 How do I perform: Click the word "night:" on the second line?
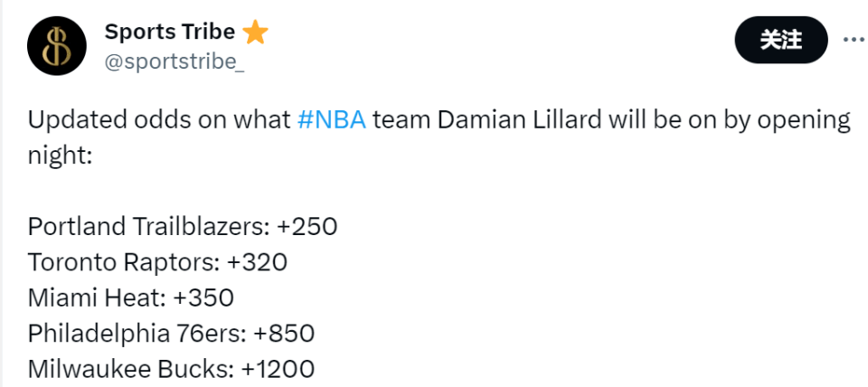tap(59, 156)
